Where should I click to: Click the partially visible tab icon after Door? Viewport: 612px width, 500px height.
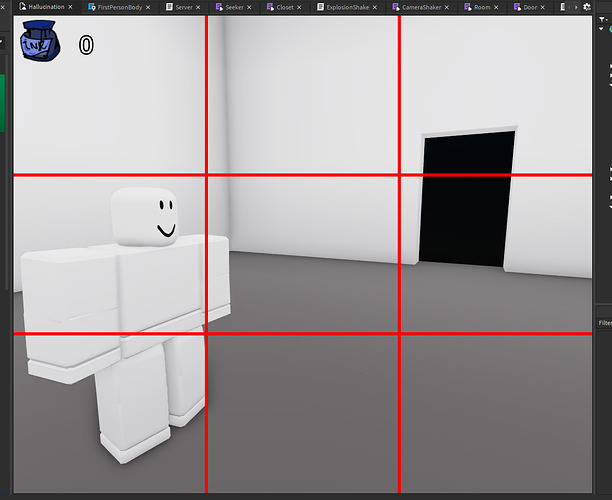click(562, 7)
